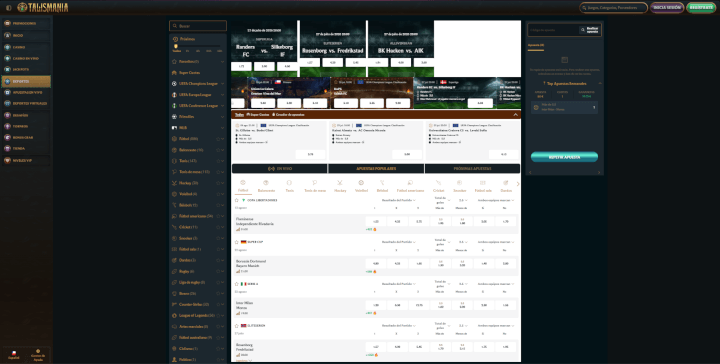Open the Promociones section
The width and height of the screenshot is (720, 364).
pos(26,23)
